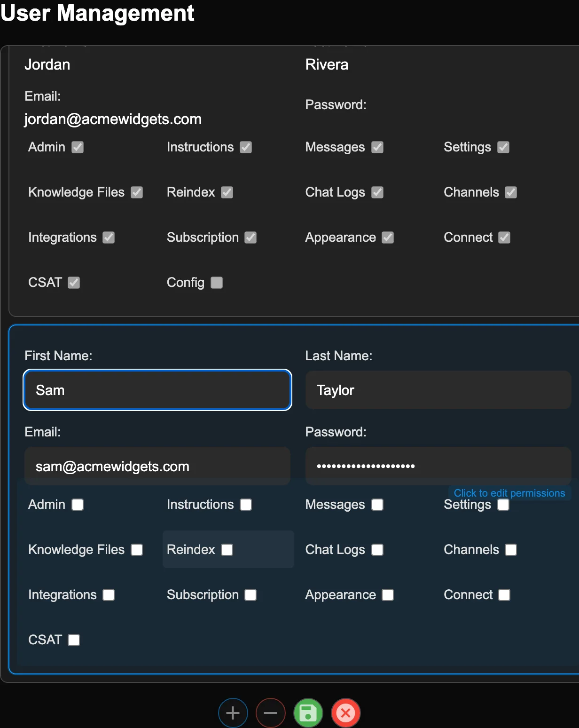Toggle Appearance checkbox for Sam

[388, 595]
